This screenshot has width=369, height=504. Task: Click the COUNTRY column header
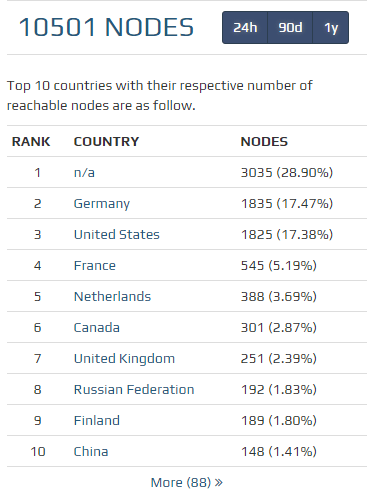pyautogui.click(x=106, y=142)
